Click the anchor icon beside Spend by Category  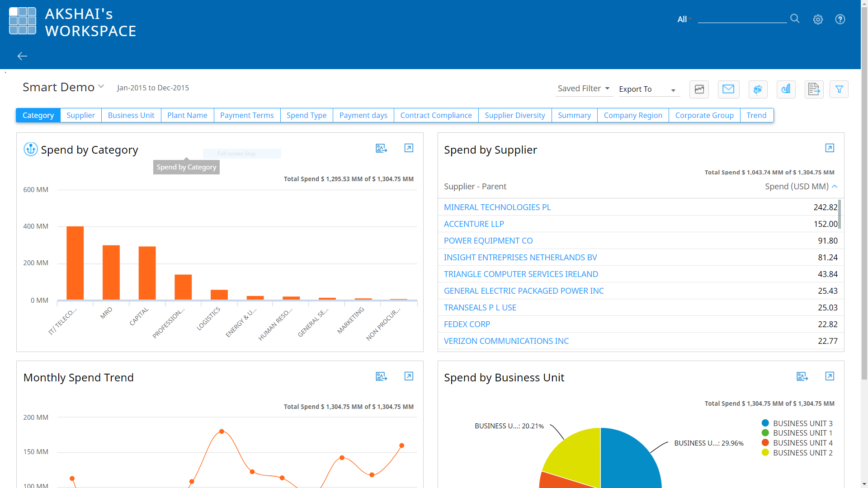pyautogui.click(x=31, y=149)
